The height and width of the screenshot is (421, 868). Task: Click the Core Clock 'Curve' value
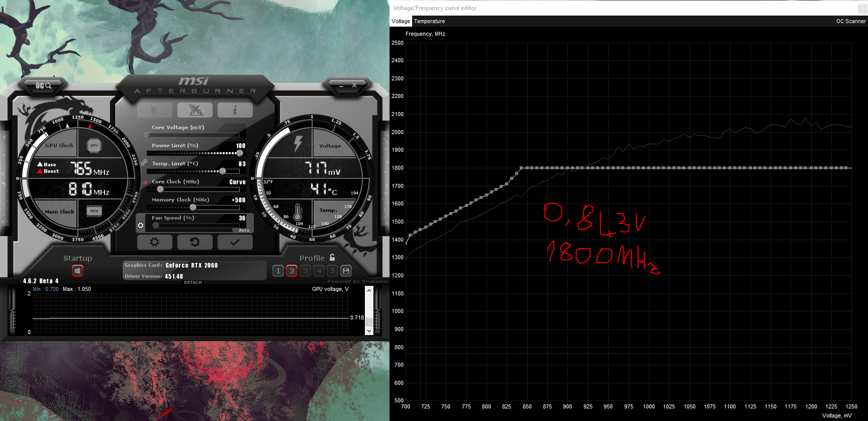(x=237, y=182)
